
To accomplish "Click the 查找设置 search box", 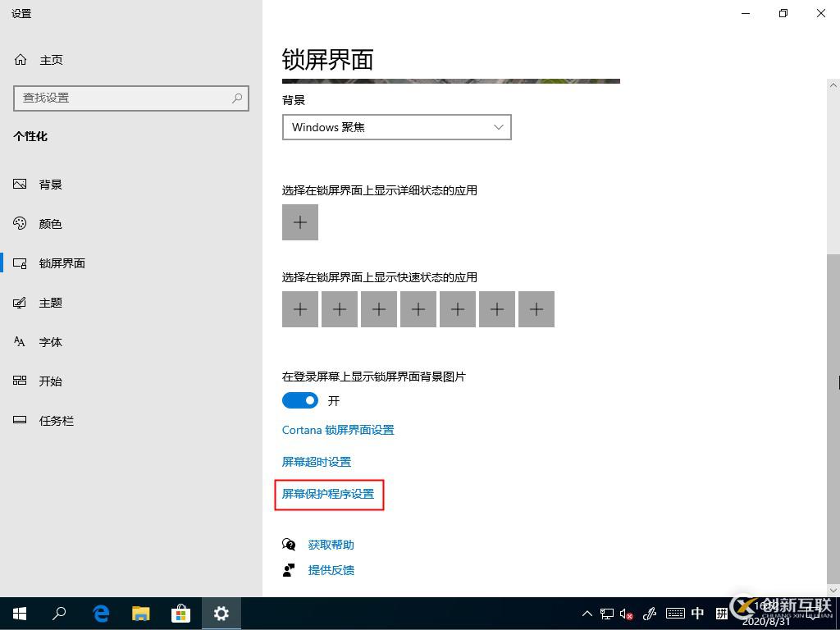I will (x=131, y=98).
